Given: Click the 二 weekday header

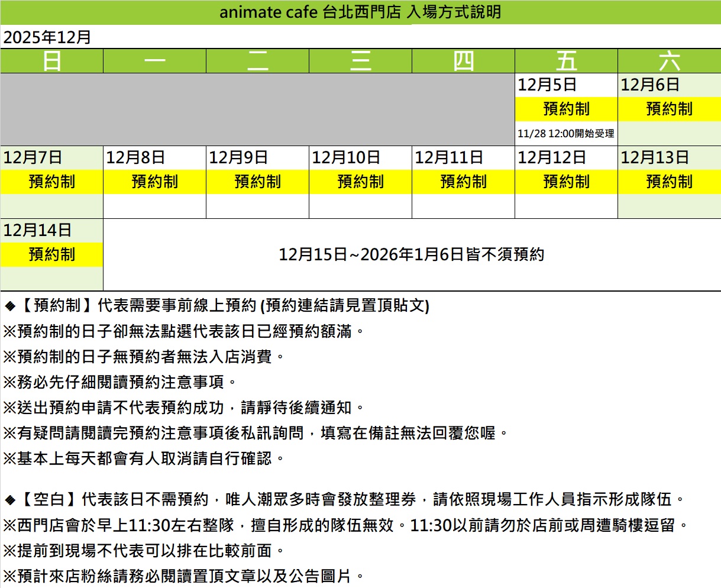Looking at the screenshot, I should coord(258,61).
